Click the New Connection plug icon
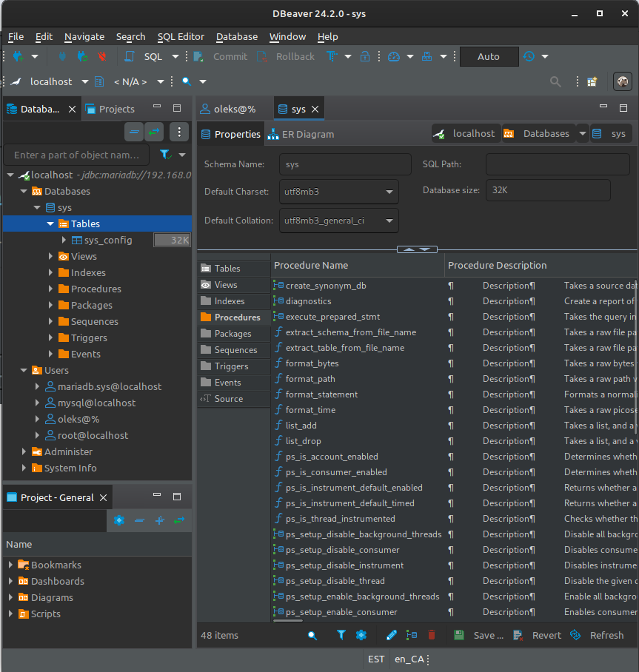The width and height of the screenshot is (639, 672). tap(19, 56)
